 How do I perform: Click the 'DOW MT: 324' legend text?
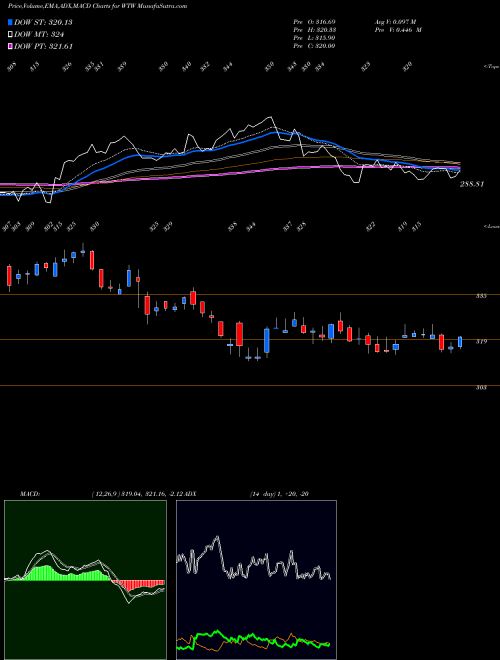39,35
